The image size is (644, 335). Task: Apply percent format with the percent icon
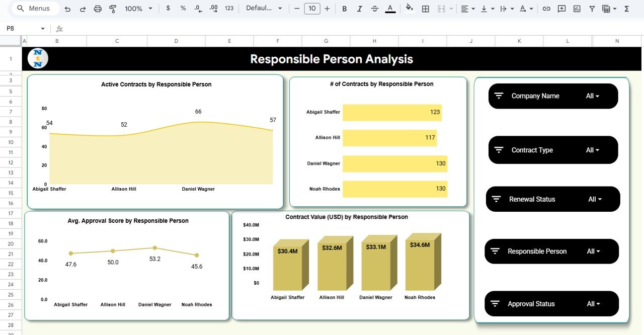(183, 9)
